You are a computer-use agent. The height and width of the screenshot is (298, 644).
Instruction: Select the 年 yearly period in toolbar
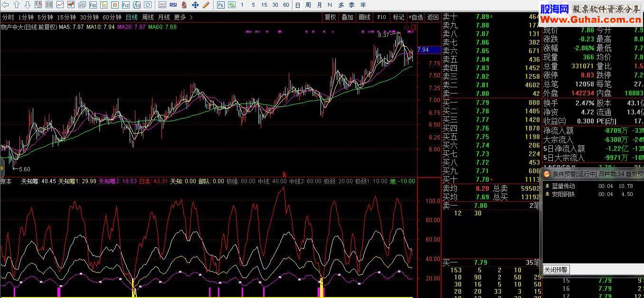click(x=363, y=5)
